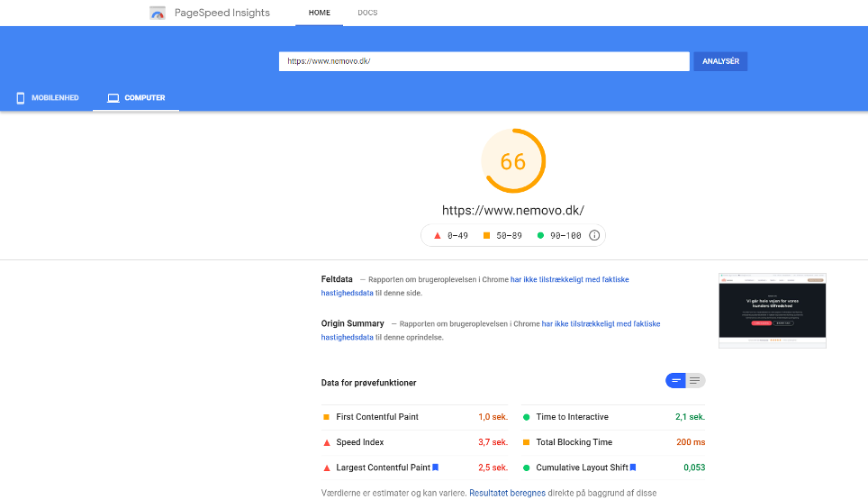Click the Time to Interactive label
The width and height of the screenshot is (868, 499).
pyautogui.click(x=572, y=417)
